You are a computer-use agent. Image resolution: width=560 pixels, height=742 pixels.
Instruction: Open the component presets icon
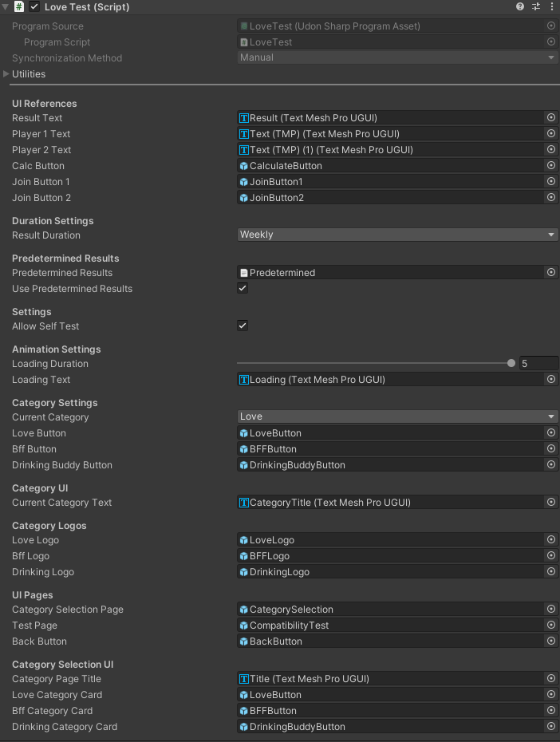tap(536, 6)
